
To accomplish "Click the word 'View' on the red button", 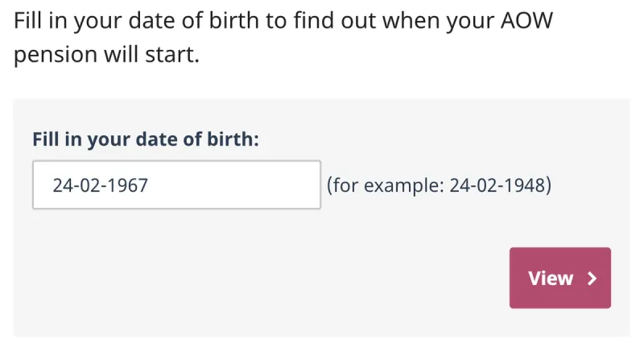I will pyautogui.click(x=551, y=279).
